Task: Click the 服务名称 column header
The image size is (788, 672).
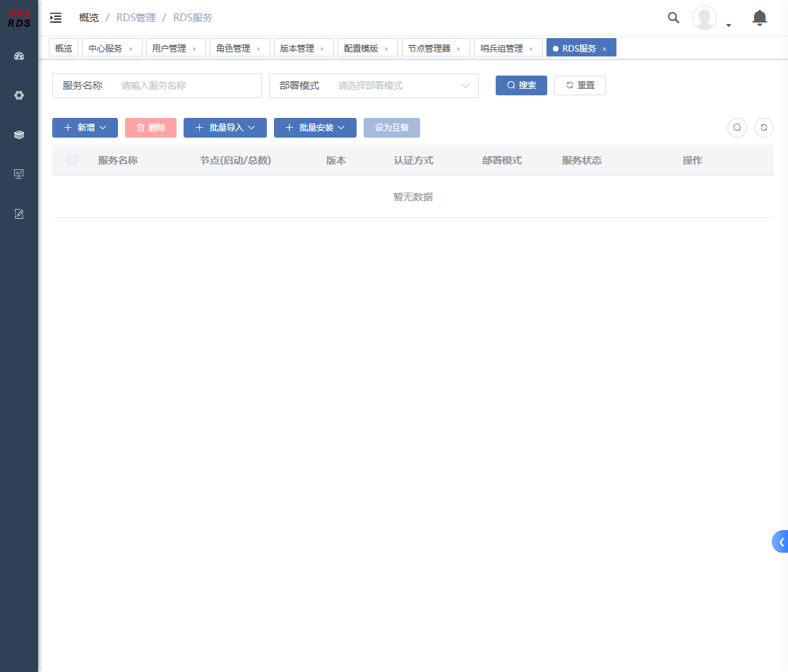Action: click(118, 160)
